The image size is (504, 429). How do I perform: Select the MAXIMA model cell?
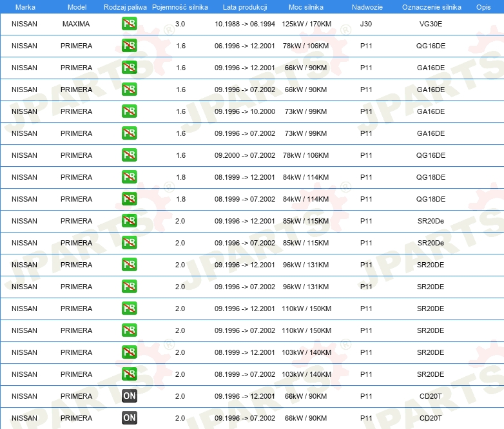(x=76, y=24)
